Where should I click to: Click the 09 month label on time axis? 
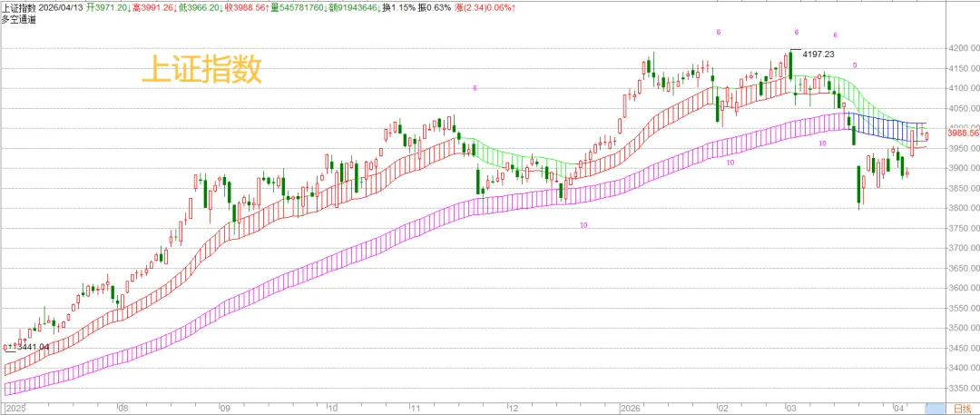(224, 408)
